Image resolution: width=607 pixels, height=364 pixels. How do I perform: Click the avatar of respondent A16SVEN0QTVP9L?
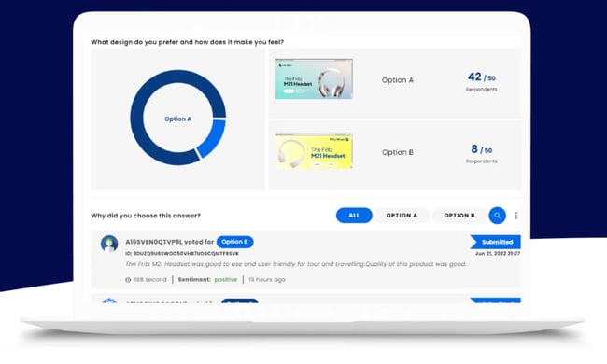pos(109,244)
